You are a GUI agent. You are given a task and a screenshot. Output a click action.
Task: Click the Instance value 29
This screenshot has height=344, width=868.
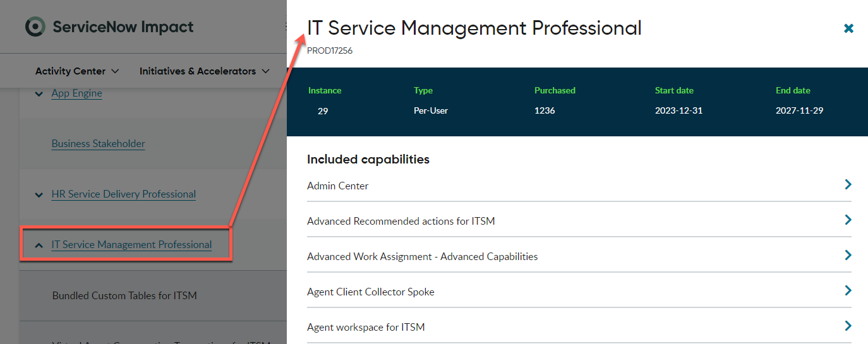[323, 110]
